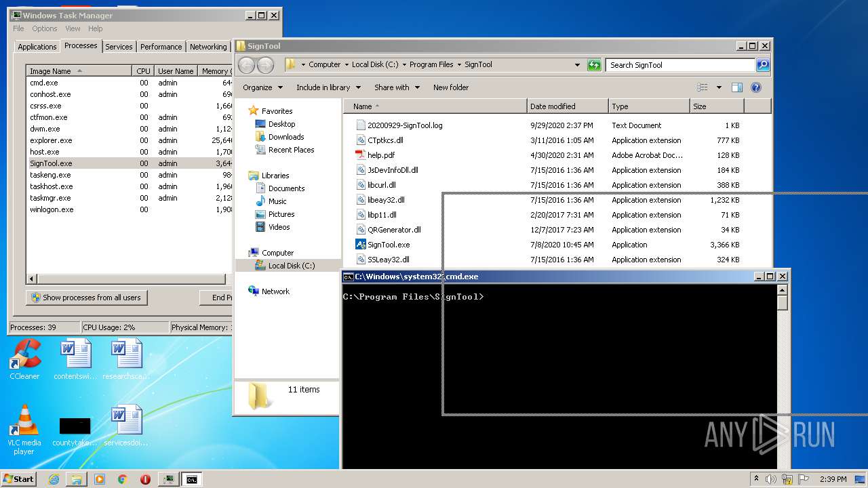Expand the arrow after Computer in breadcrumb
The image size is (868, 488).
[x=346, y=65]
